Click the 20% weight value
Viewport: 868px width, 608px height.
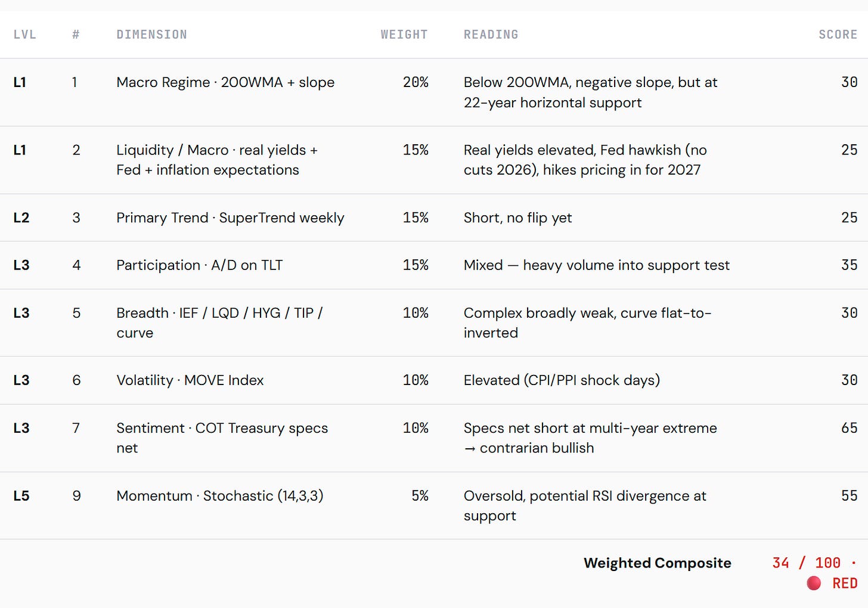416,82
